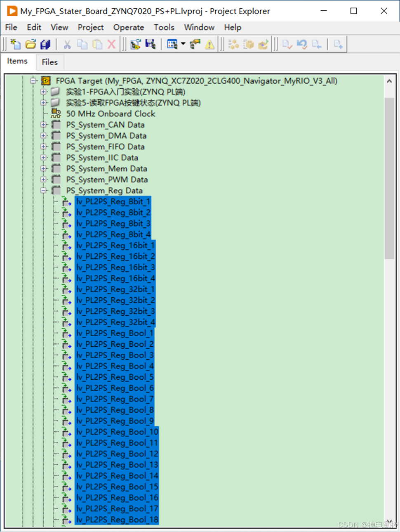Screen dimensions: 400x532
Task: Click the Check In source control icon
Action: [x=317, y=44]
